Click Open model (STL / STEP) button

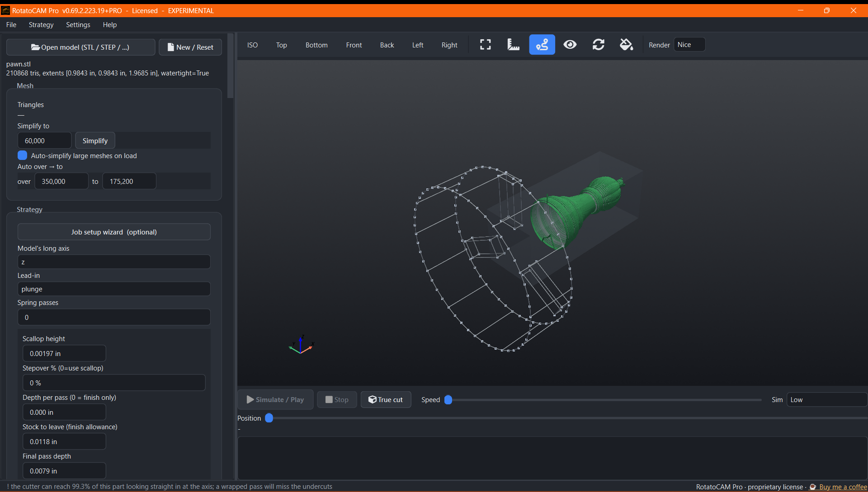(80, 47)
